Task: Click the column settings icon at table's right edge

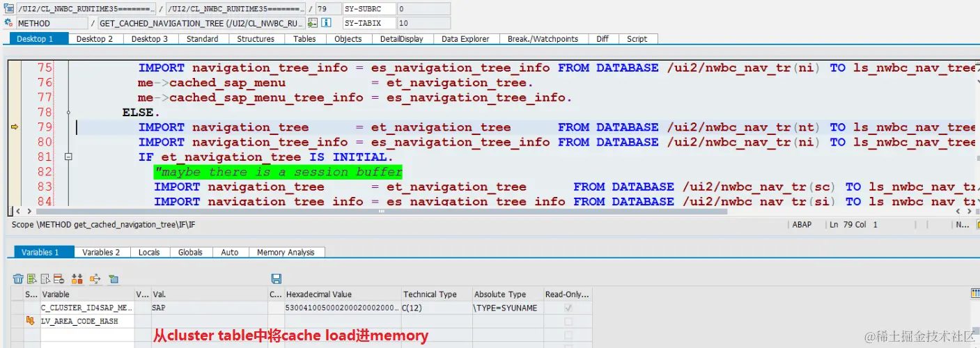Action: [x=975, y=294]
